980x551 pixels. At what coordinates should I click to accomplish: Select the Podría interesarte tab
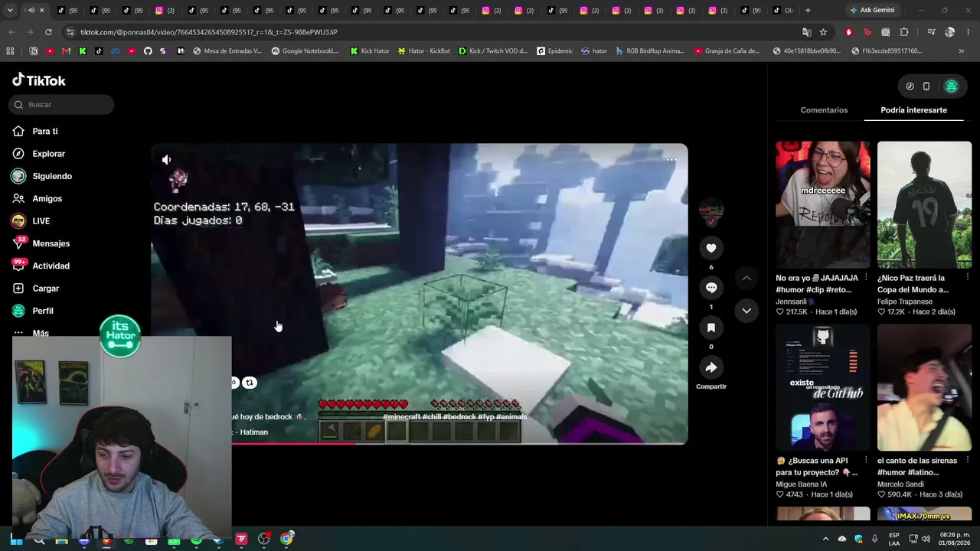click(913, 110)
